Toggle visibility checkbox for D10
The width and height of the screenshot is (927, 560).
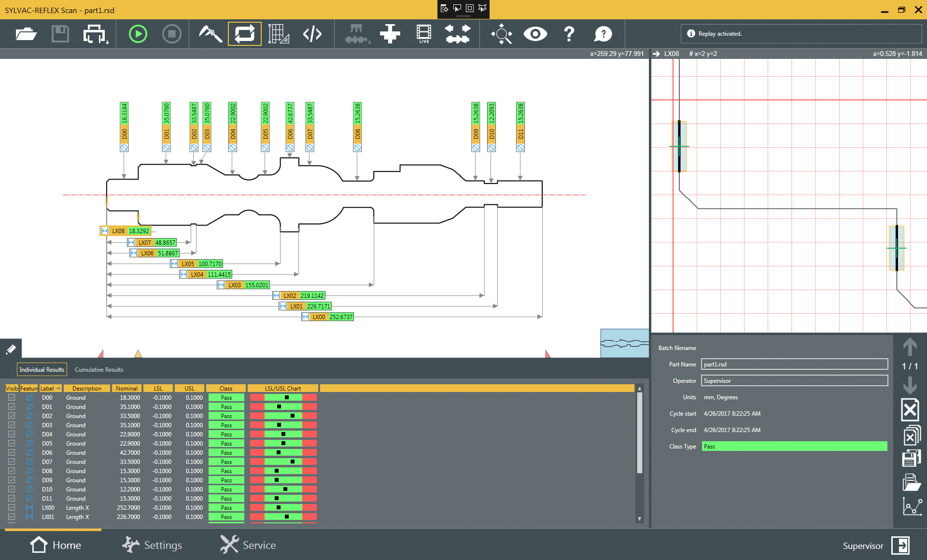tap(12, 490)
